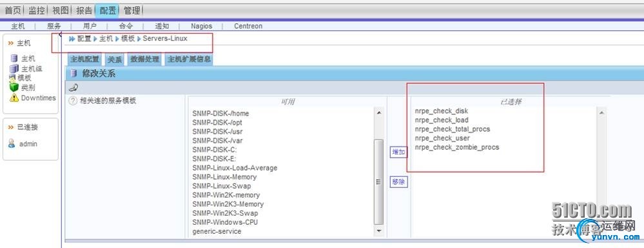Select nrpe_check_zombie_procs in selected list
Screen dimensions: 644x248
tap(456, 147)
